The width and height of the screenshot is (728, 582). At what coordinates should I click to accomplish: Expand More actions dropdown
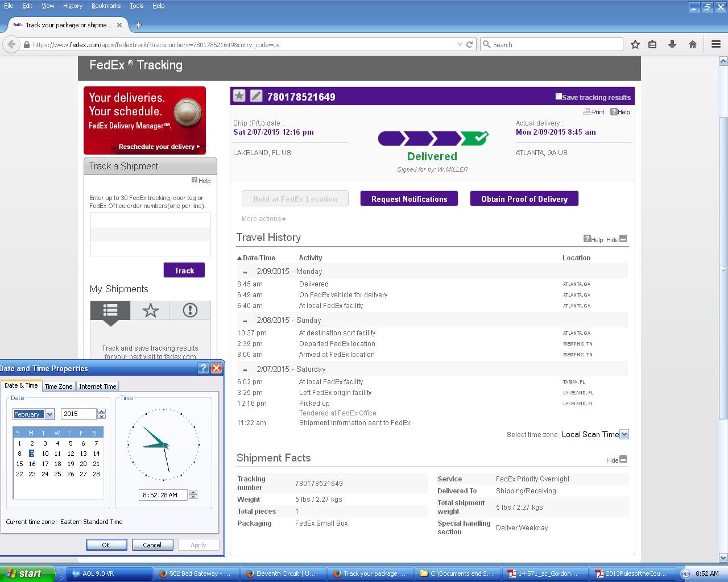point(264,219)
